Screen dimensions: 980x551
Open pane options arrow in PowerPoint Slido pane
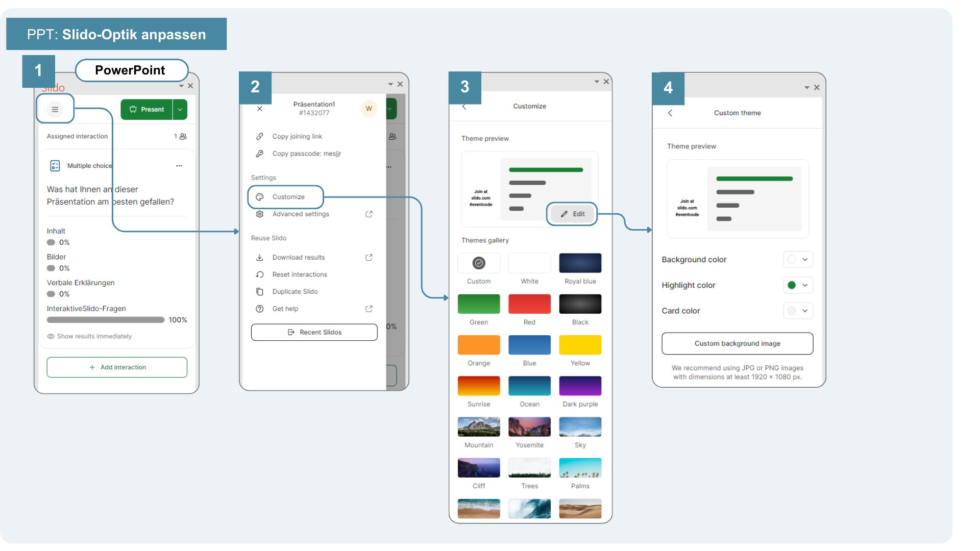pyautogui.click(x=181, y=86)
